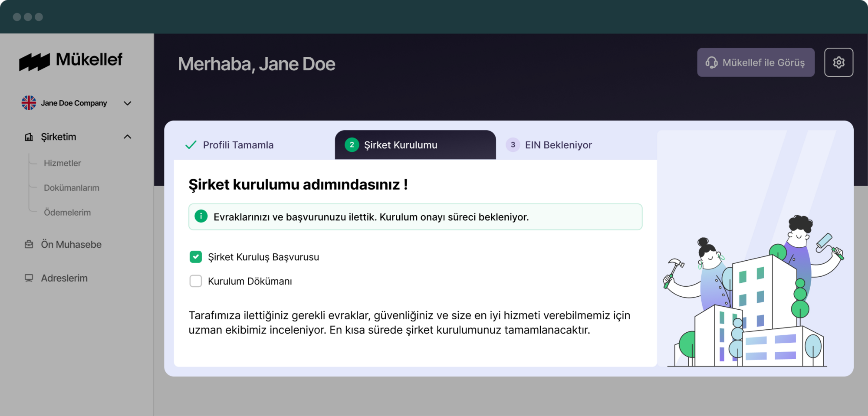Click the Mükellef logo
The width and height of the screenshot is (868, 416).
71,61
